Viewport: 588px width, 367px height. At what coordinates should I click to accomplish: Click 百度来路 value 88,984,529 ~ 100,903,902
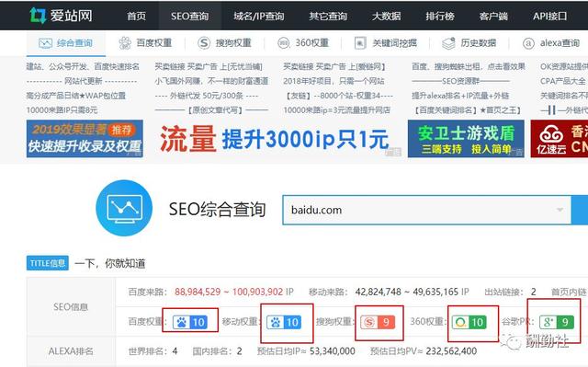click(229, 292)
